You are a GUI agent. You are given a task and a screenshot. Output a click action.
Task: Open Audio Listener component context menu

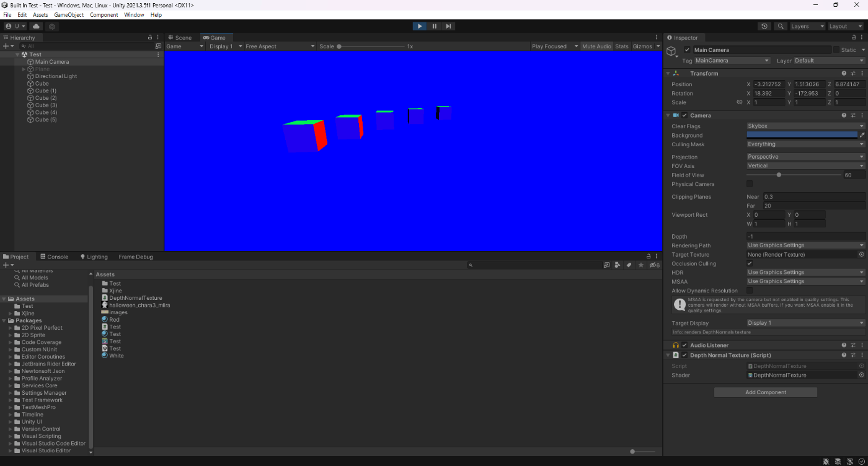(862, 345)
